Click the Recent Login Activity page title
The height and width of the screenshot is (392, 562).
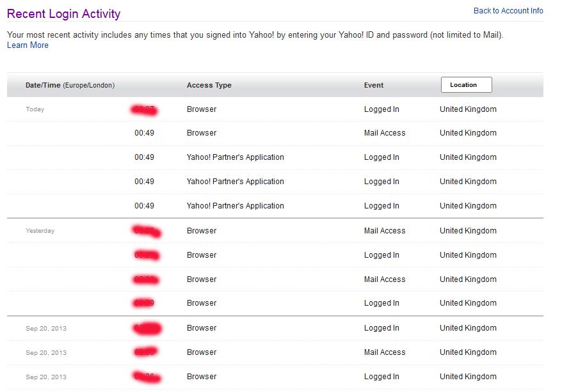[63, 13]
